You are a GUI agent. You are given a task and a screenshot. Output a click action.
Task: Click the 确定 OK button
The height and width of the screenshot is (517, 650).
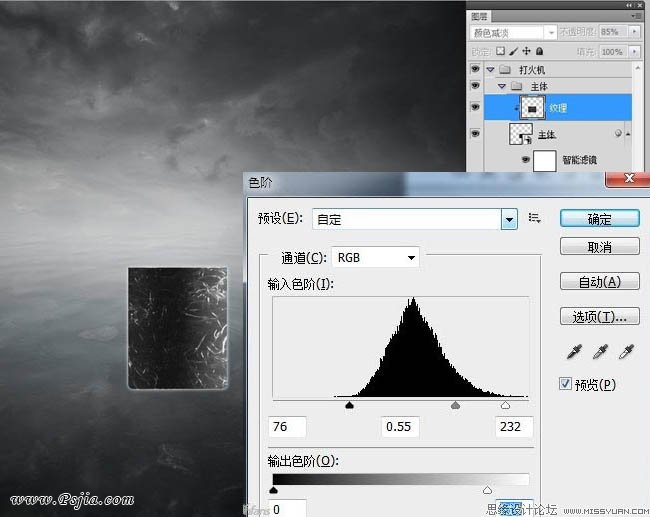pyautogui.click(x=599, y=218)
